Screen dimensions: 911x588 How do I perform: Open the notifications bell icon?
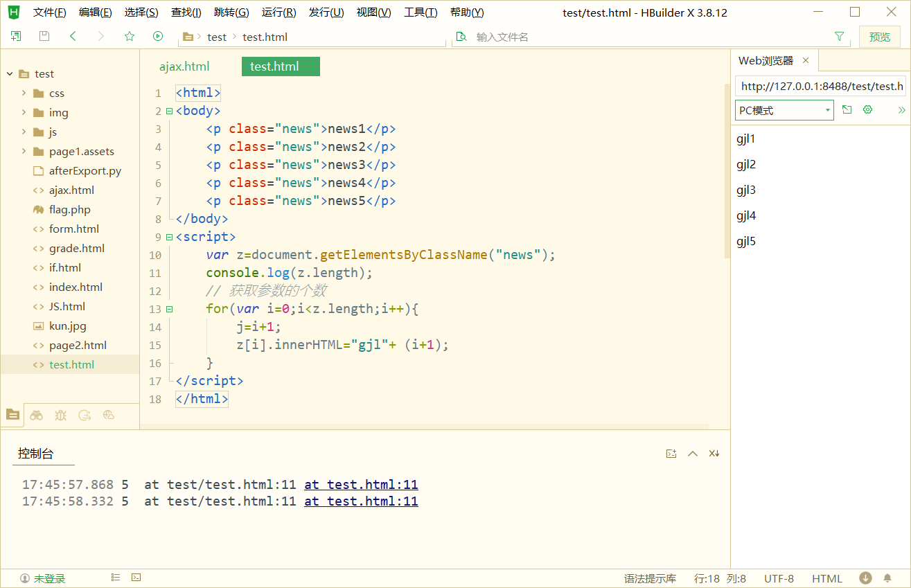tap(887, 578)
